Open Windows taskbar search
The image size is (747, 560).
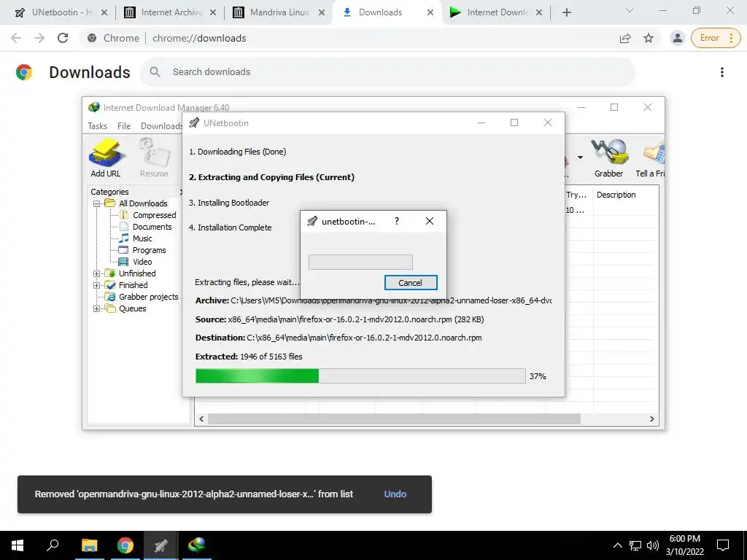(x=53, y=545)
